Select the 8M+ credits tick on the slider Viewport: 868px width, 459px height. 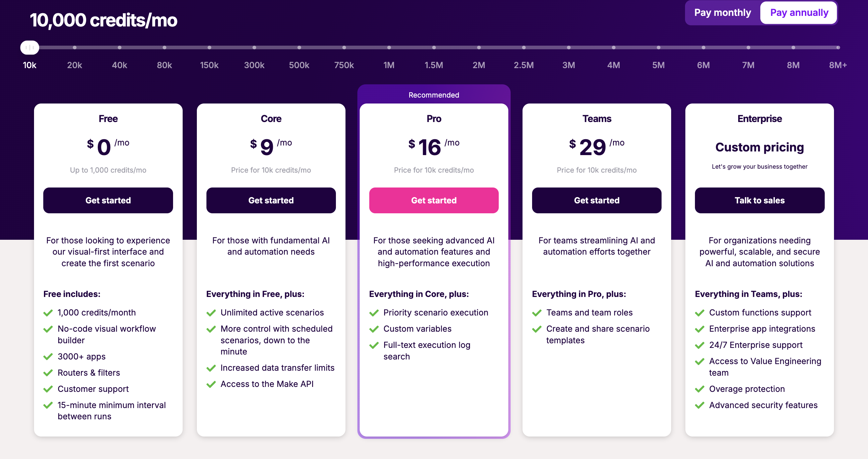coord(838,48)
